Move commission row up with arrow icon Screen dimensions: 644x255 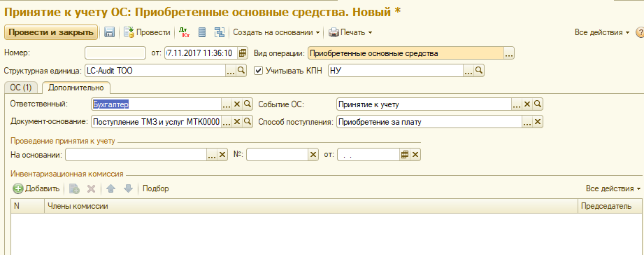point(111,188)
